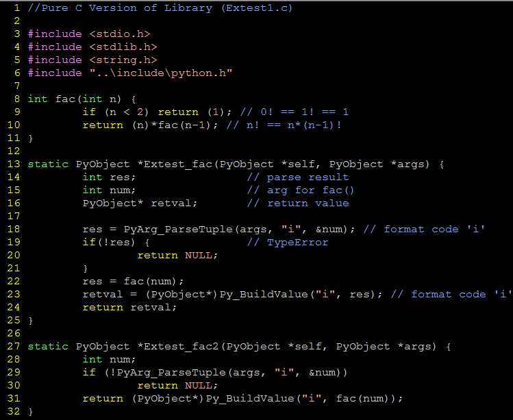Click "return (PyObject*)Py_BuildValue" on line 31

[188, 399]
